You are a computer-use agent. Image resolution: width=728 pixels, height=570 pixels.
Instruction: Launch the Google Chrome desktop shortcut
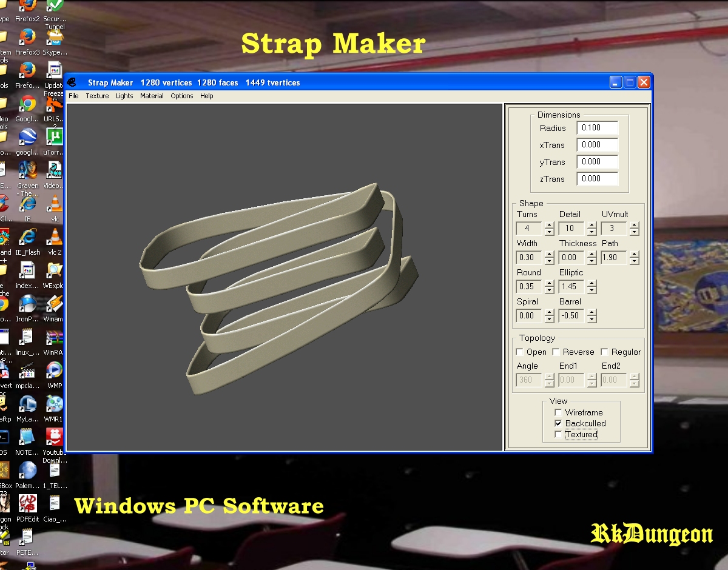pos(27,109)
